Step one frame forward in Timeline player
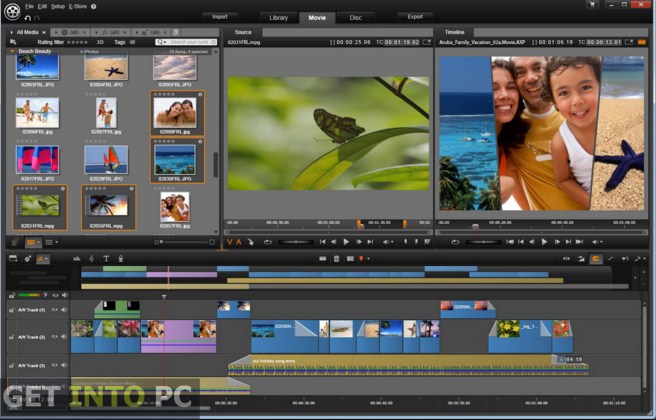Image resolution: width=656 pixels, height=420 pixels. pyautogui.click(x=557, y=242)
